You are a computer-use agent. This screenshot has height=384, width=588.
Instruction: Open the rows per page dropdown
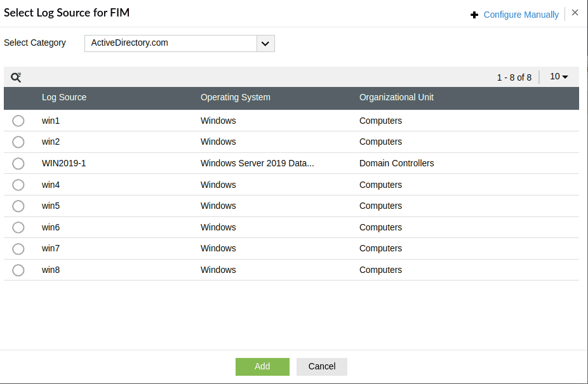559,77
